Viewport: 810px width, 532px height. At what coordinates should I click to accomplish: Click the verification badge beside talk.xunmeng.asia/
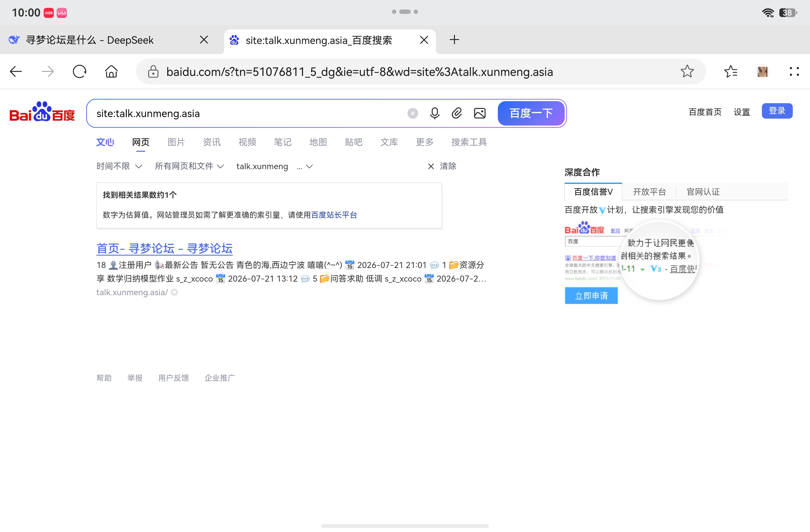pyautogui.click(x=174, y=292)
